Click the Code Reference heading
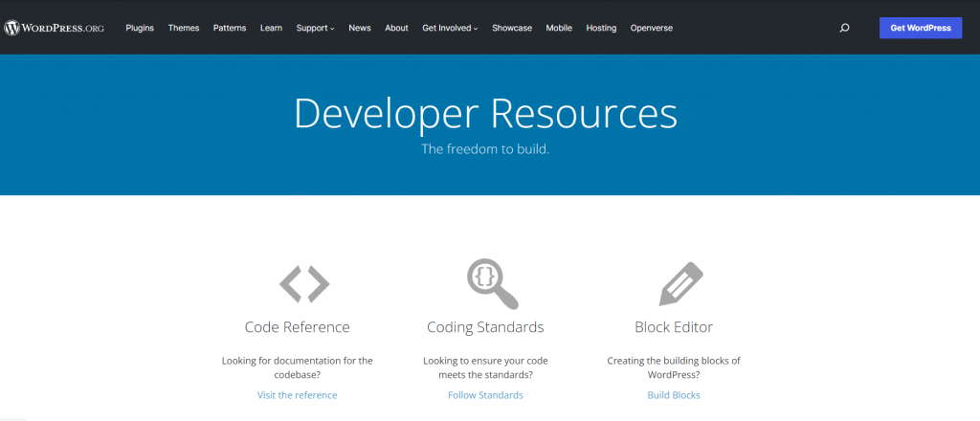Viewport: 980px width, 421px height. [297, 327]
